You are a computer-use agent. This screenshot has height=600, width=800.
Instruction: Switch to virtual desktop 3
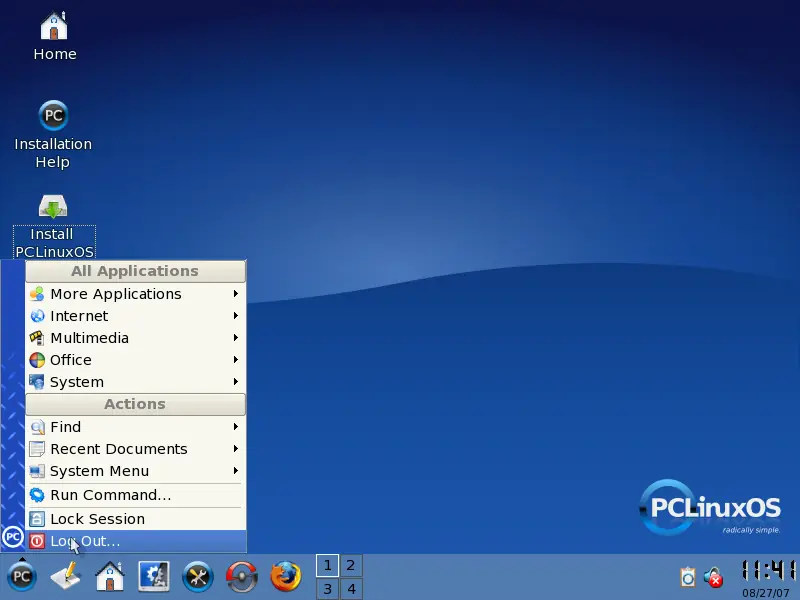click(328, 589)
